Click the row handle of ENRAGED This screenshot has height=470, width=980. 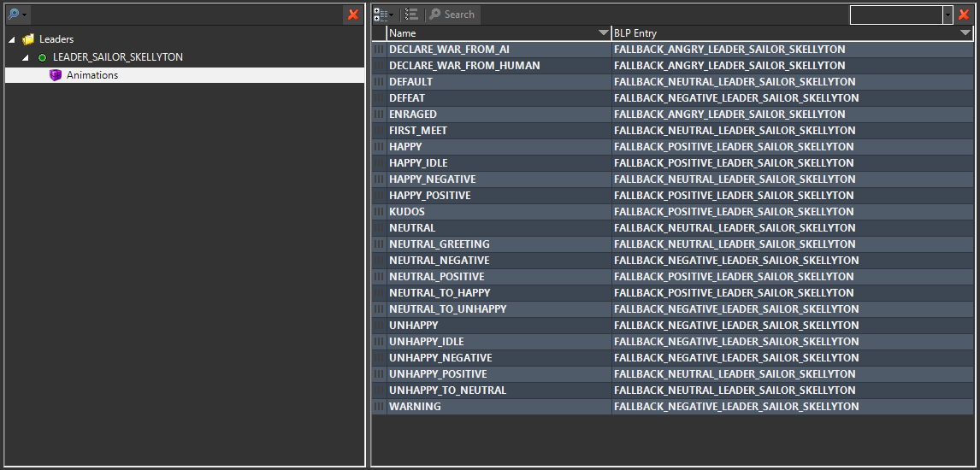coord(379,115)
